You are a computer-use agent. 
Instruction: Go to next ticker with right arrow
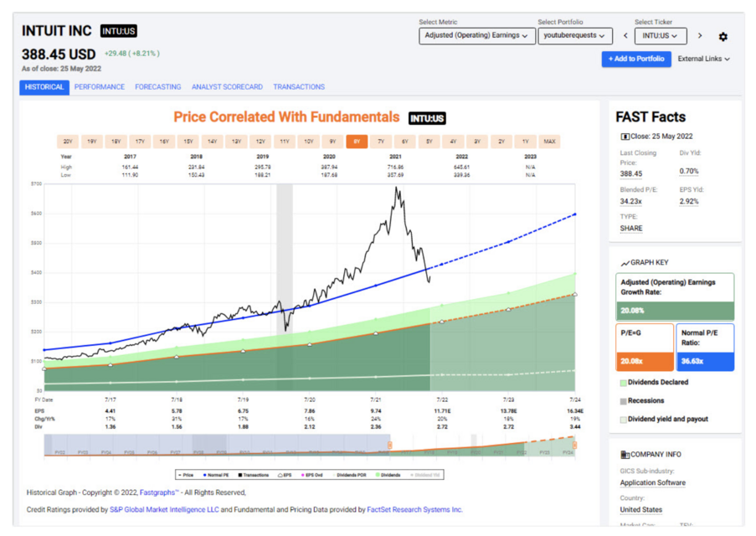coord(700,36)
